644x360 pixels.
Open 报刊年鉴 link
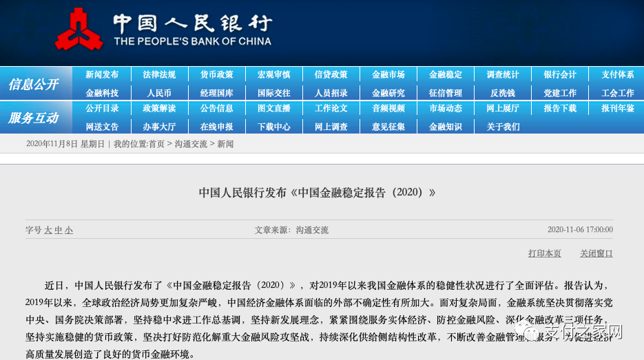pos(618,108)
